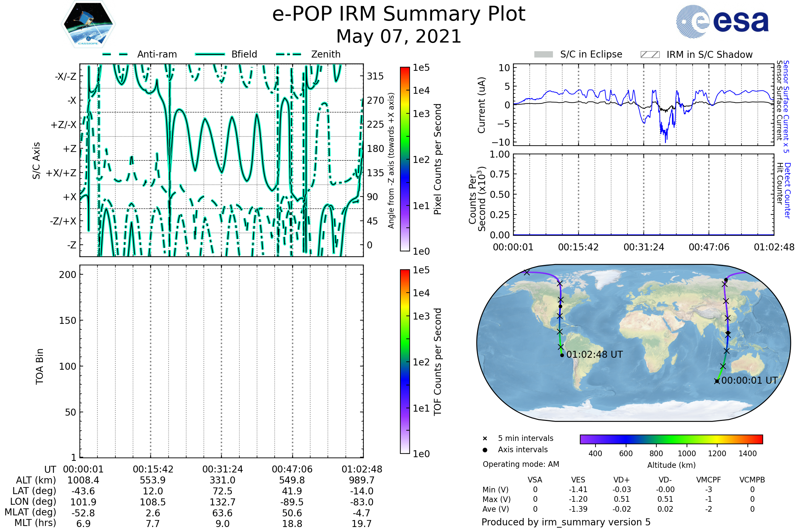The height and width of the screenshot is (532, 798).
Task: Click the Altitude (km) horizontal colorbar
Action: pos(671,439)
